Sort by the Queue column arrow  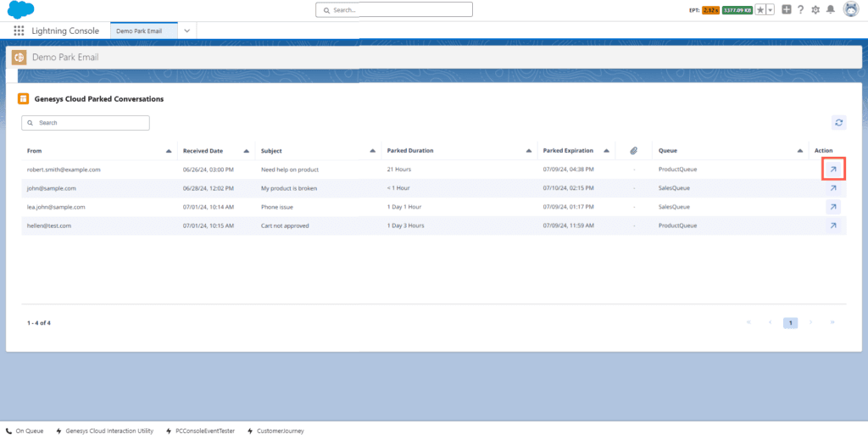tap(800, 151)
